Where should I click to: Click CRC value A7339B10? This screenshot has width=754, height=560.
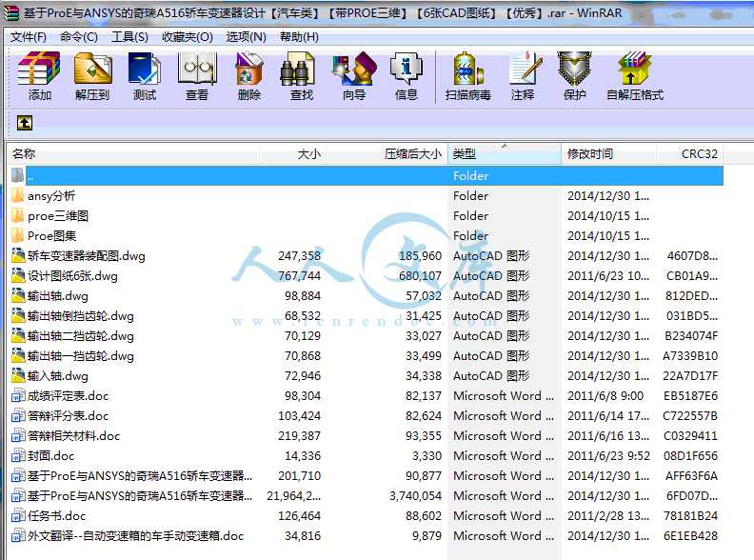pyautogui.click(x=690, y=356)
